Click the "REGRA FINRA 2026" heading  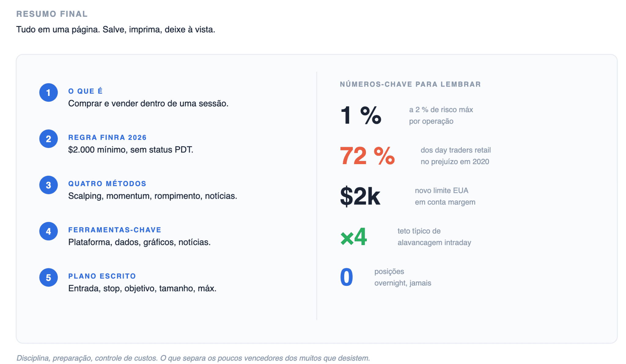(x=107, y=138)
